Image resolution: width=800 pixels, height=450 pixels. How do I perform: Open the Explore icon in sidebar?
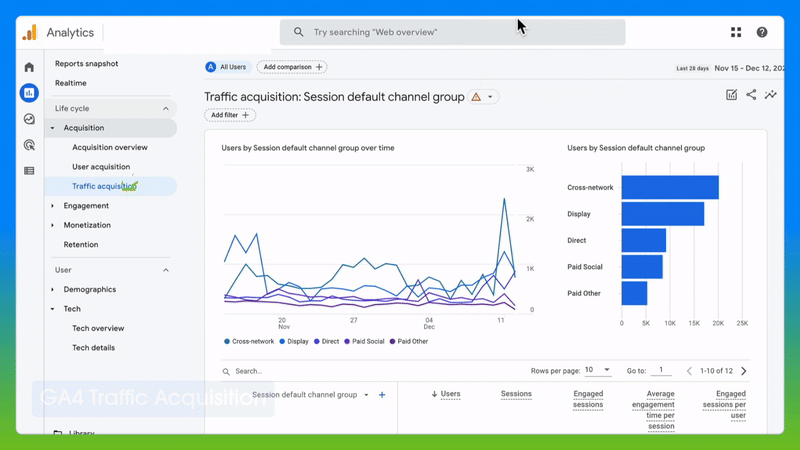[29, 119]
